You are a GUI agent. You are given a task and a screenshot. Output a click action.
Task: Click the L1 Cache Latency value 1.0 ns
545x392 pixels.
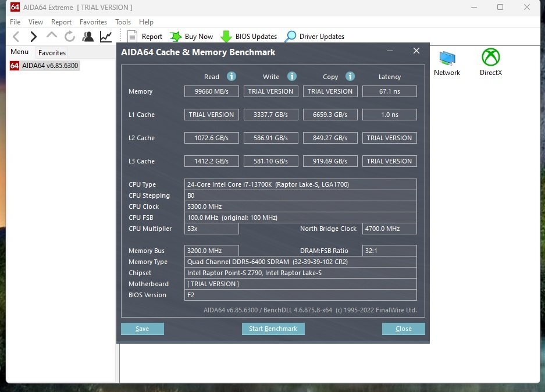390,115
